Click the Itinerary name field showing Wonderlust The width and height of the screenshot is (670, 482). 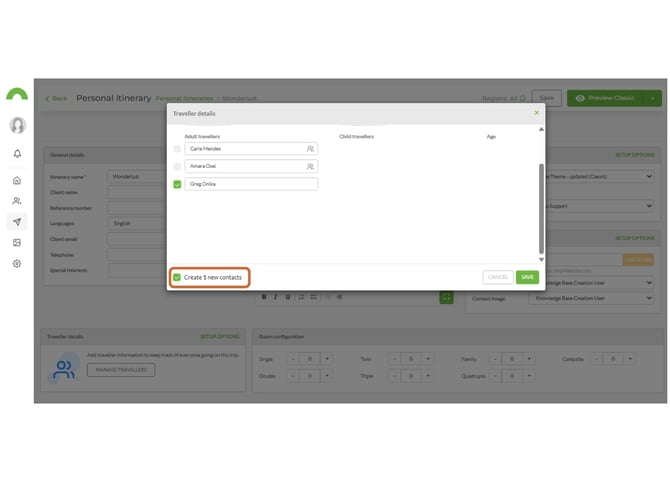point(137,176)
